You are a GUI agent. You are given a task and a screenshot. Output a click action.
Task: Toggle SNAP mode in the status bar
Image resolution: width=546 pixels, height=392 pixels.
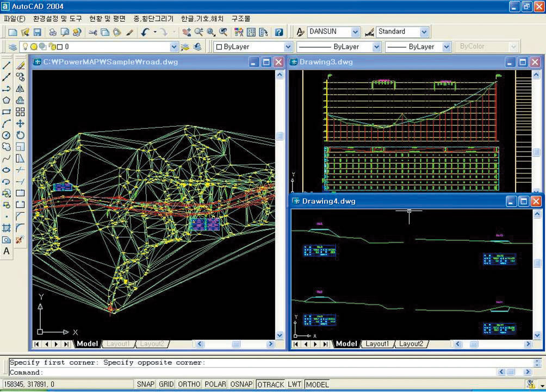(146, 384)
